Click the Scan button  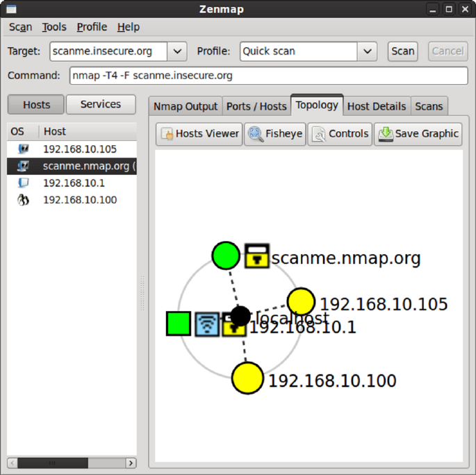pyautogui.click(x=402, y=51)
